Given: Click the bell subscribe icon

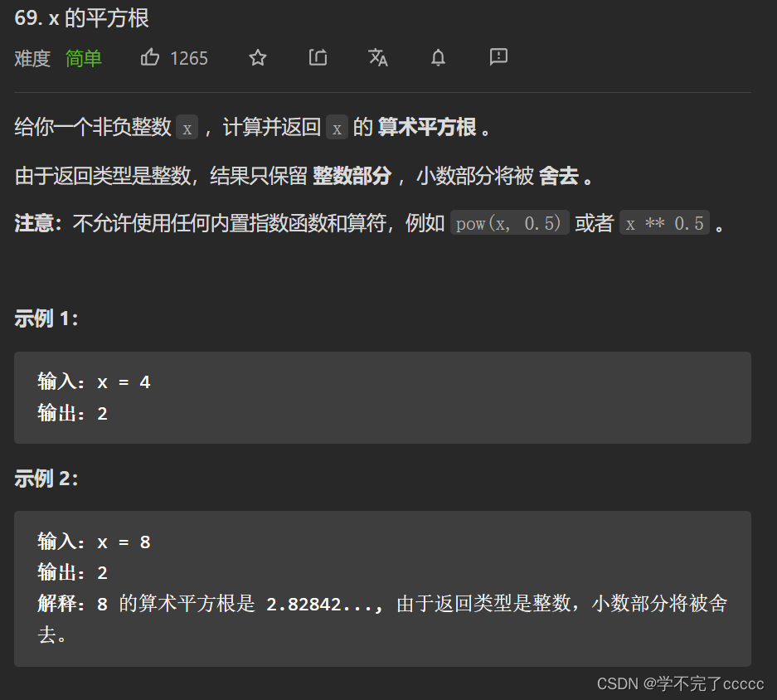Looking at the screenshot, I should (438, 58).
